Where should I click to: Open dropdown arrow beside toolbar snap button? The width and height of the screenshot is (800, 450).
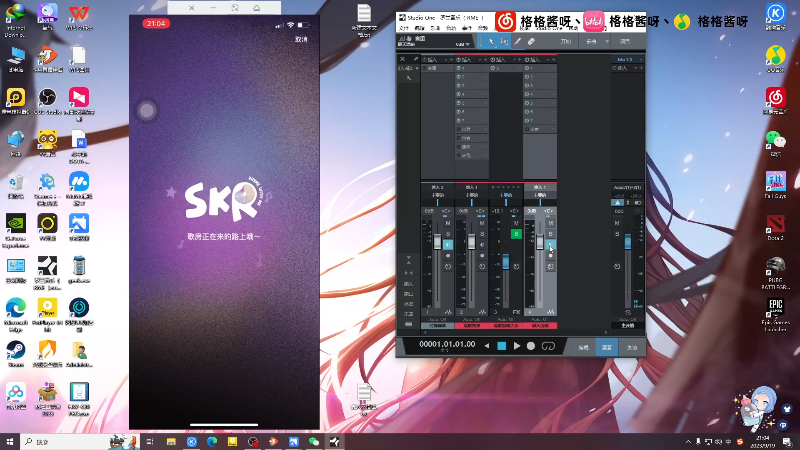pos(607,41)
